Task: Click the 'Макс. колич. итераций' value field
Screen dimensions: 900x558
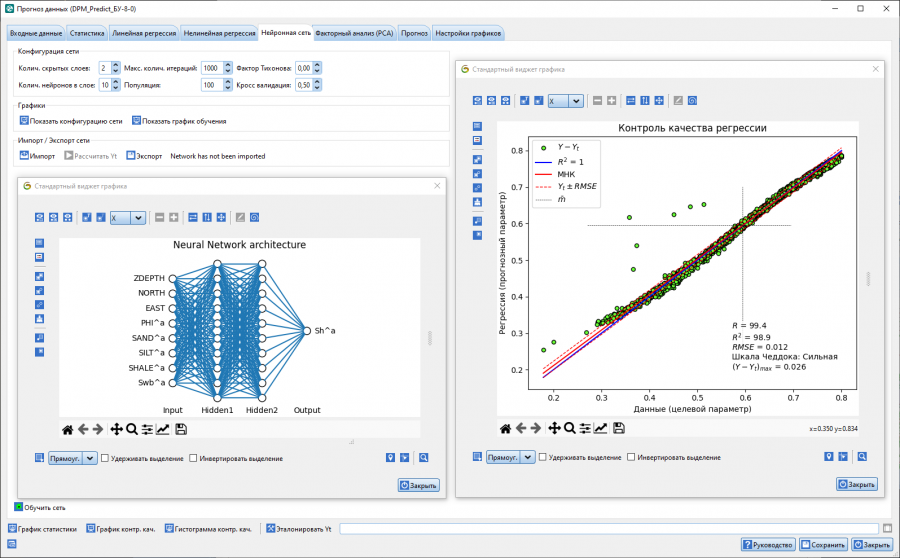Action: coord(211,68)
